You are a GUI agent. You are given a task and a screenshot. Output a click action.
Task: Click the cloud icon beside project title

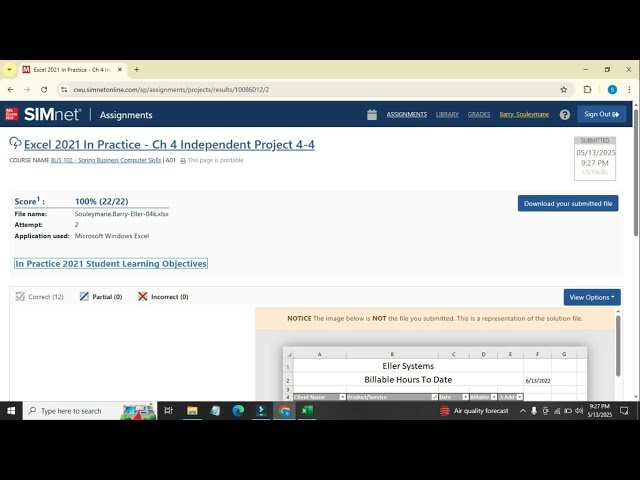[15, 143]
